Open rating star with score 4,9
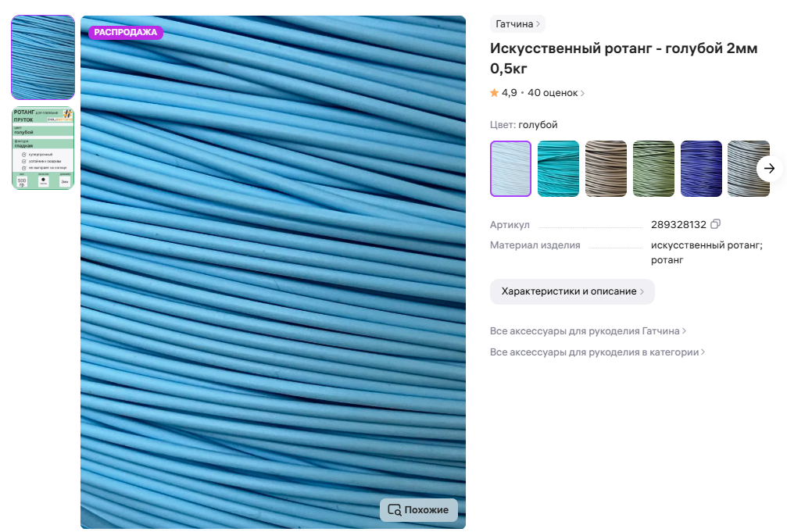 tap(495, 93)
